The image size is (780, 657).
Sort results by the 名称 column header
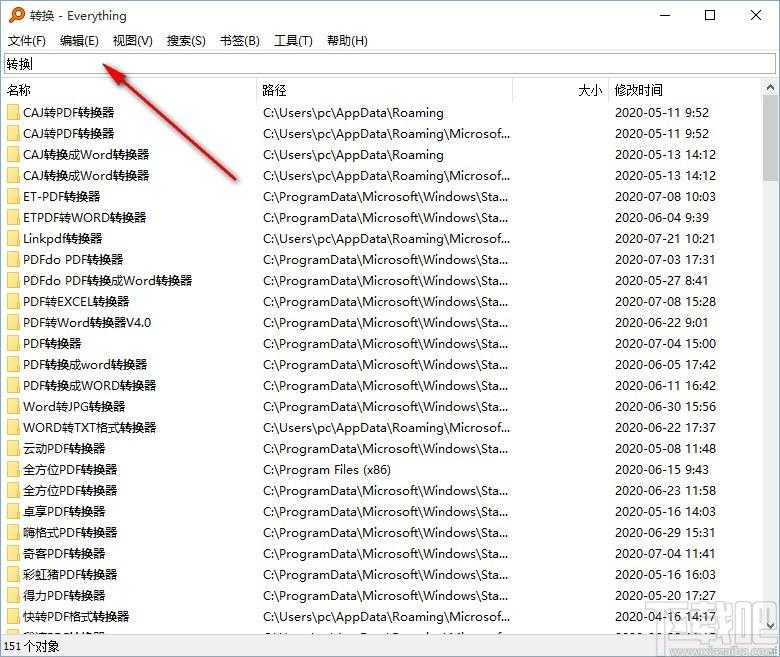click(x=130, y=90)
